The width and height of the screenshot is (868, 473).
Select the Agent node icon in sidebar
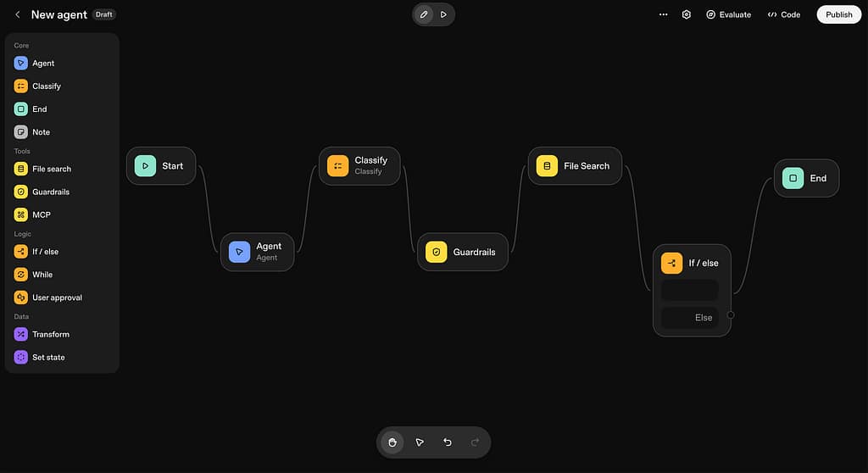point(21,63)
